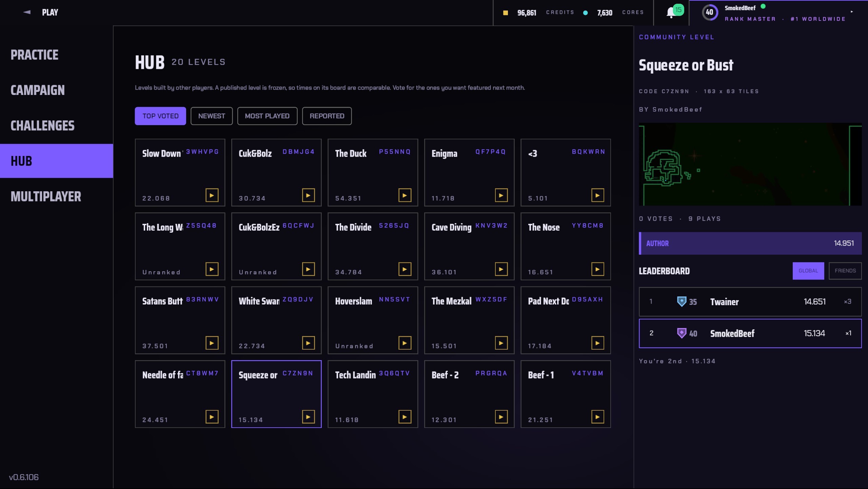Click the version label v0.6.106

tap(24, 477)
